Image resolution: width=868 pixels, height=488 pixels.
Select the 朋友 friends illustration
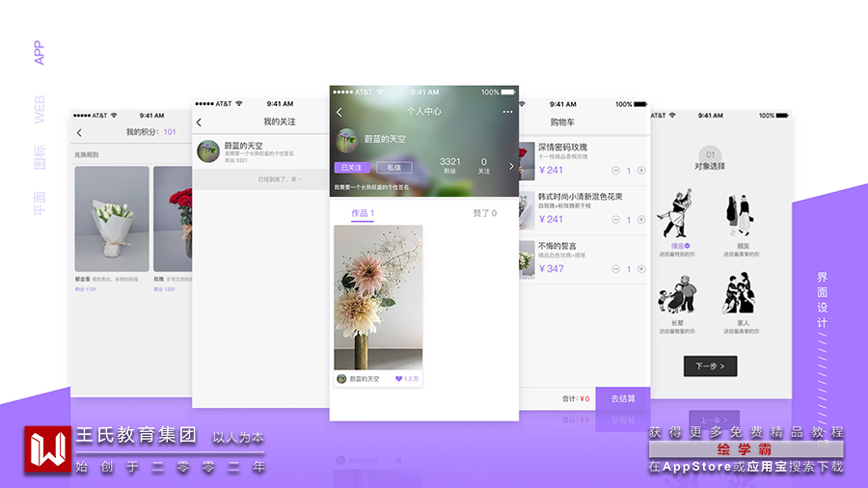[740, 216]
